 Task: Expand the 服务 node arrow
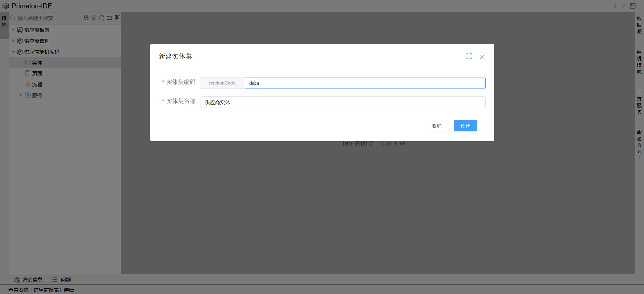point(21,95)
